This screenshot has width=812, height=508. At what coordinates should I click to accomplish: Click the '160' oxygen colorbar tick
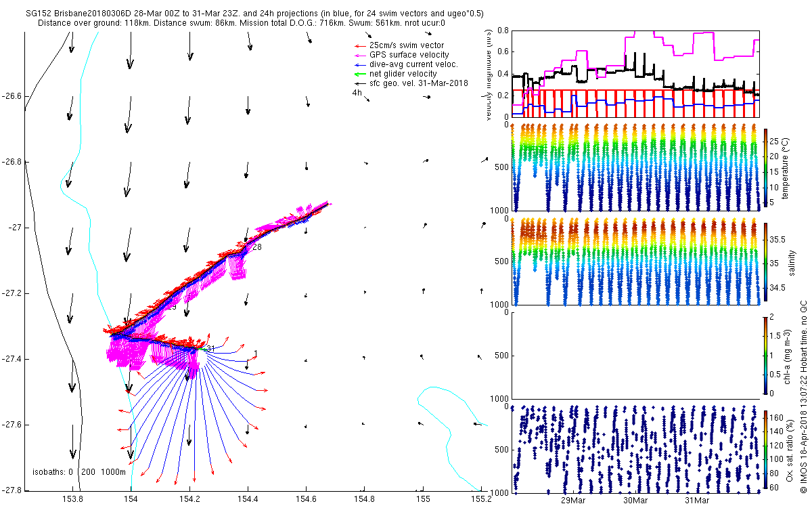[777, 417]
